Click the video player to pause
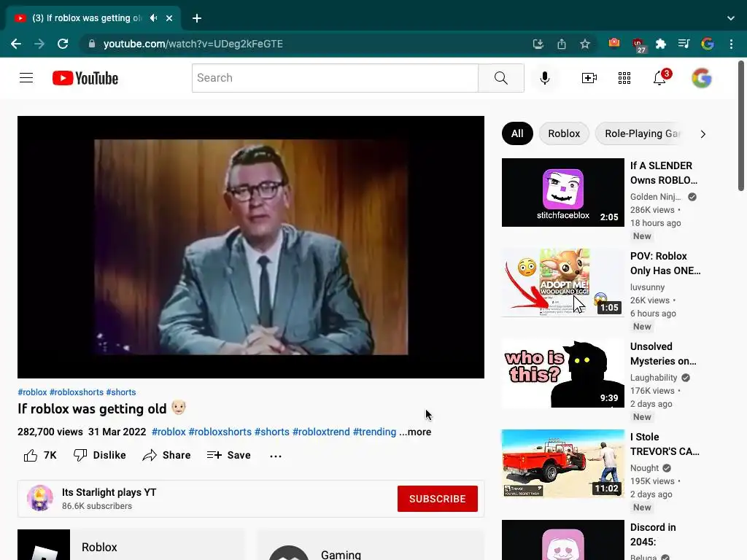Image resolution: width=747 pixels, height=560 pixels. (251, 247)
